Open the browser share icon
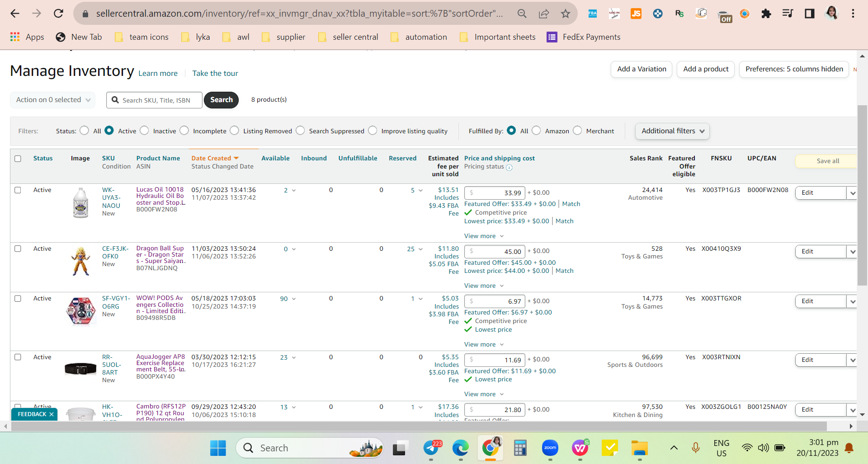 coord(544,14)
